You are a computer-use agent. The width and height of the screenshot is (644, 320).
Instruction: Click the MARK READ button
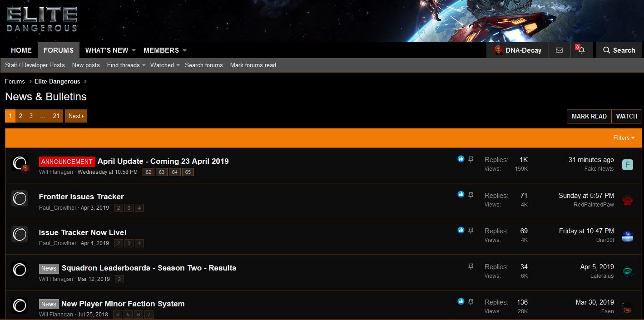[589, 116]
